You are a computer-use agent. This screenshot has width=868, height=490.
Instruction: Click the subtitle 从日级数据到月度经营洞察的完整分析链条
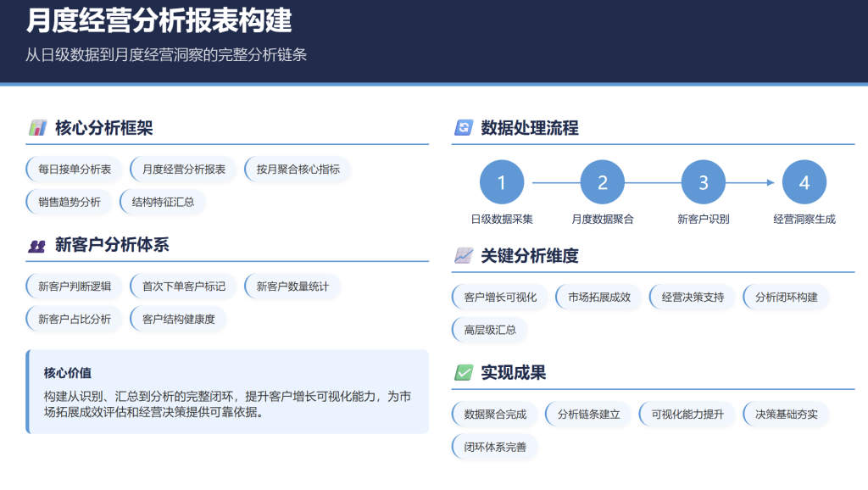166,55
